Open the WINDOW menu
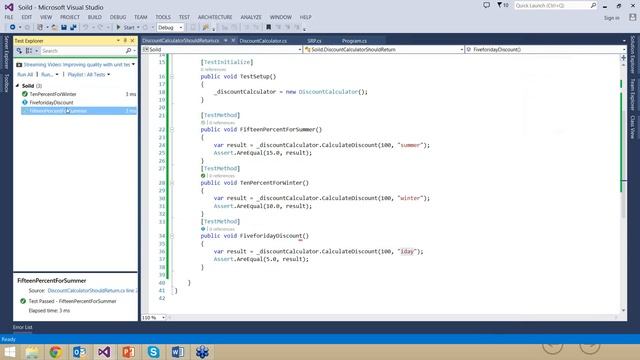640x360 pixels. point(280,17)
